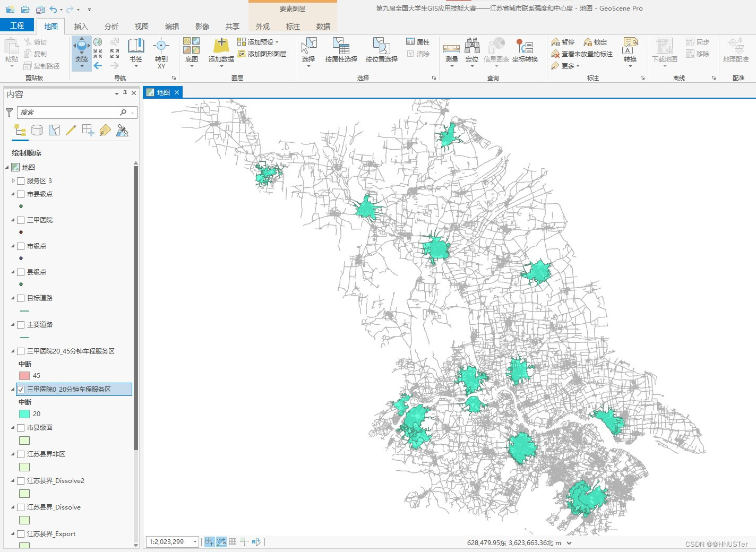Click List By Labeling tag icon
756x552 pixels.
click(105, 130)
